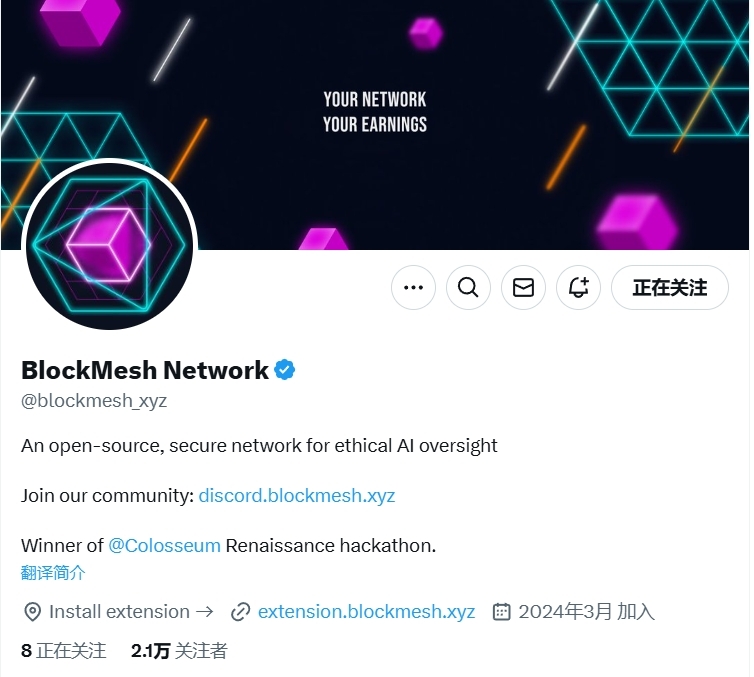Open the three-dot more options menu
This screenshot has width=754, height=677.
(x=413, y=288)
